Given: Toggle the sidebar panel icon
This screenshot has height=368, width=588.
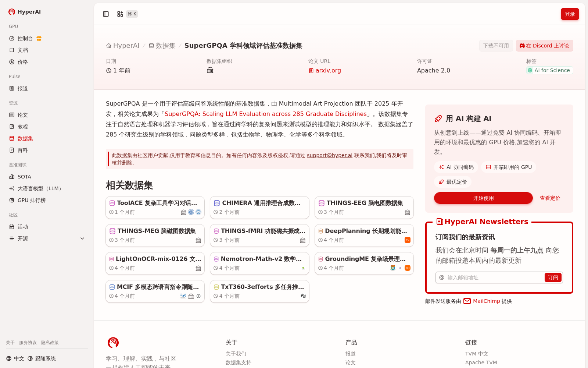Looking at the screenshot, I should (x=106, y=14).
